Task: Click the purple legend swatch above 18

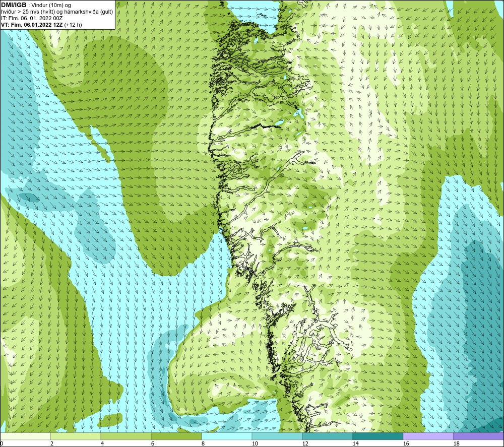Action: 479,436
